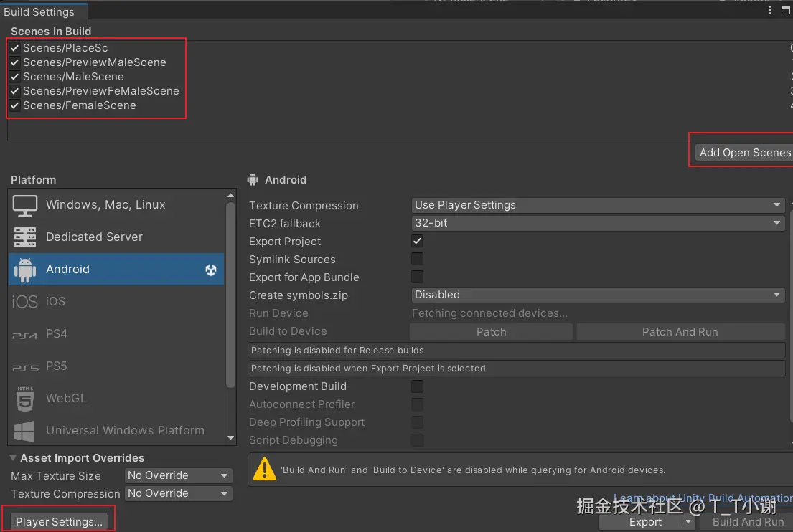Click the Scenes In Build heading
Screen dimensions: 793x532
click(51, 32)
